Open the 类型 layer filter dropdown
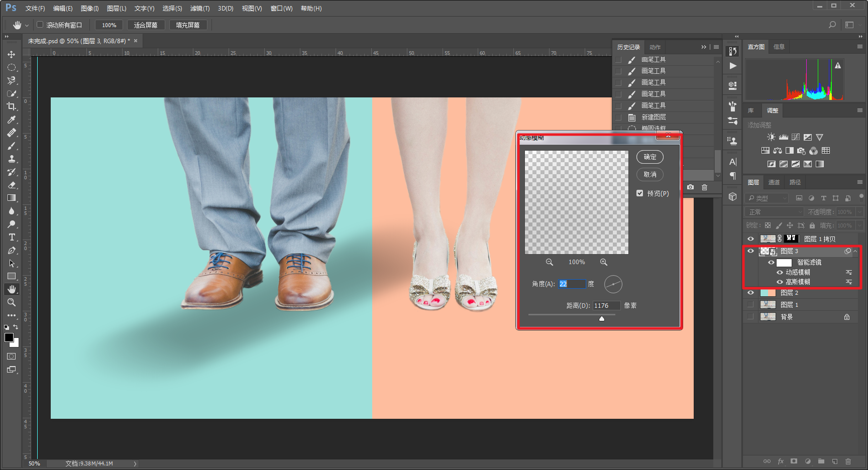The width and height of the screenshot is (868, 470). click(767, 198)
